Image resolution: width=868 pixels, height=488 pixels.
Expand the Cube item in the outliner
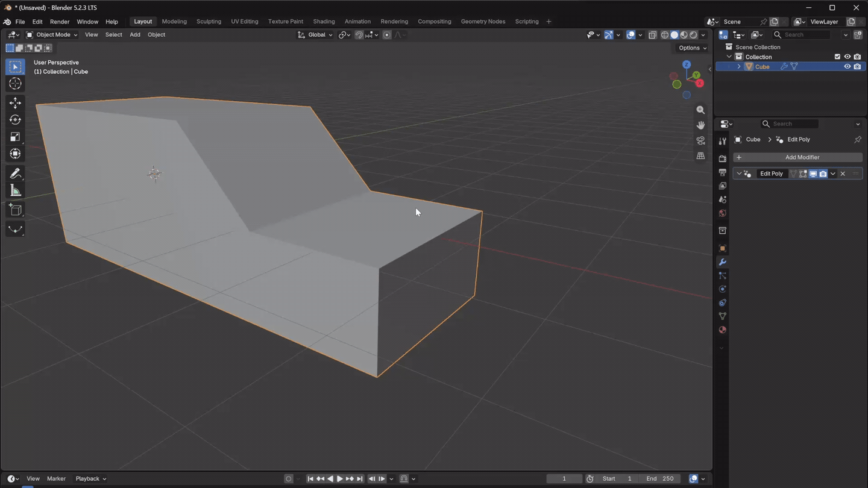click(x=739, y=67)
